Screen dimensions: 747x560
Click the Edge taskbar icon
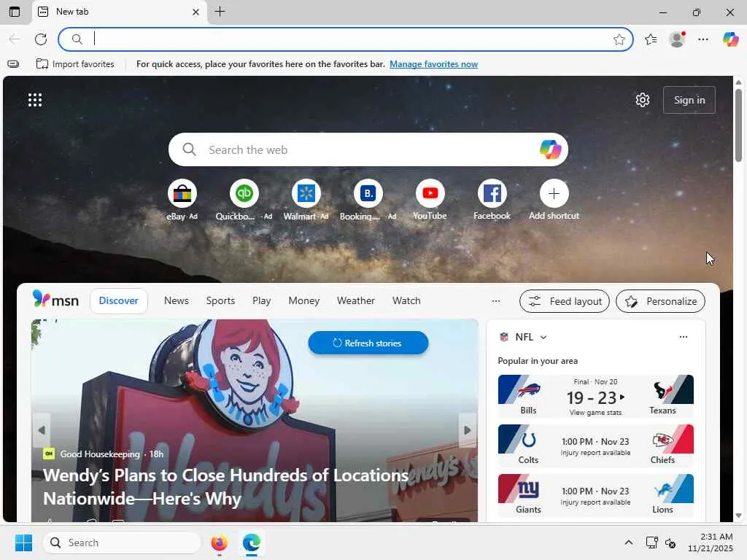tap(251, 542)
